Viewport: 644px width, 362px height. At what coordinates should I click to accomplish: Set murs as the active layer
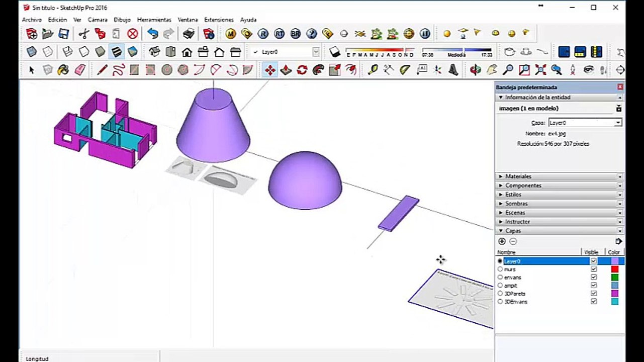pos(500,269)
